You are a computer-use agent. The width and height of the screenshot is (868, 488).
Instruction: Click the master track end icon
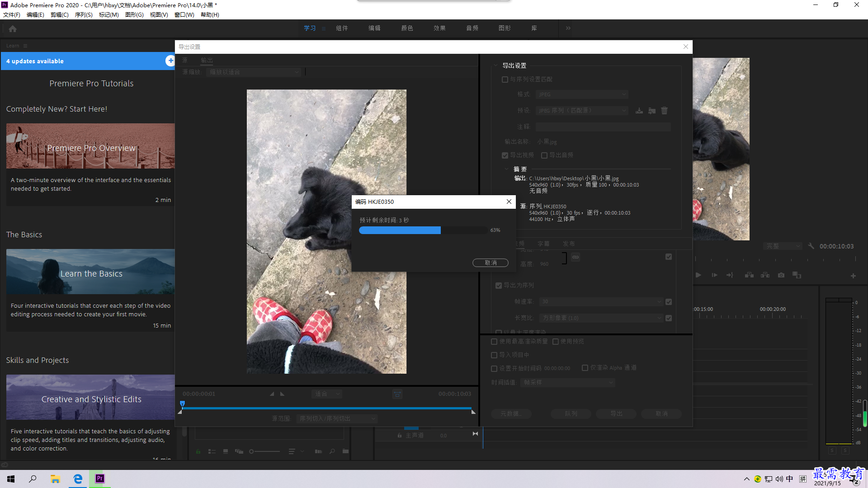click(x=475, y=434)
